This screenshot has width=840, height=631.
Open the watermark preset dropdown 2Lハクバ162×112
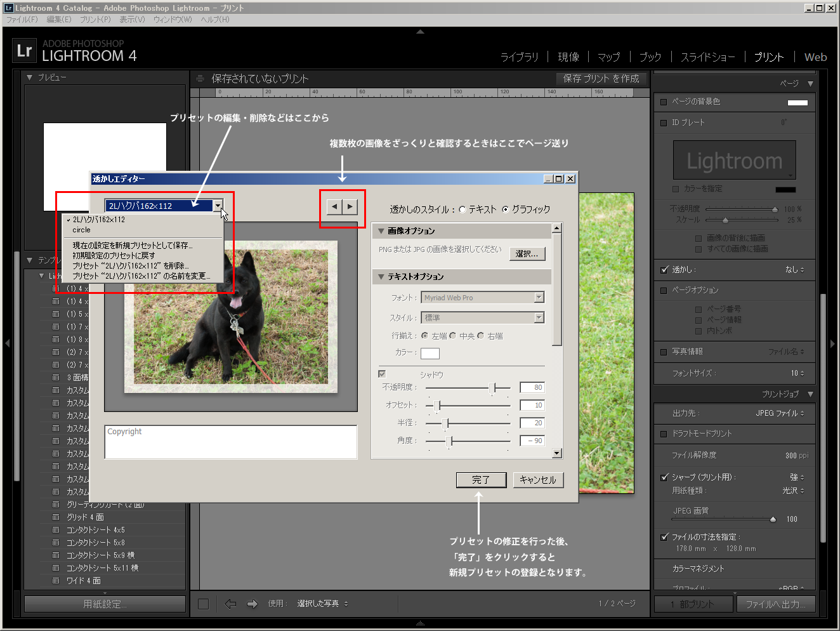click(218, 206)
